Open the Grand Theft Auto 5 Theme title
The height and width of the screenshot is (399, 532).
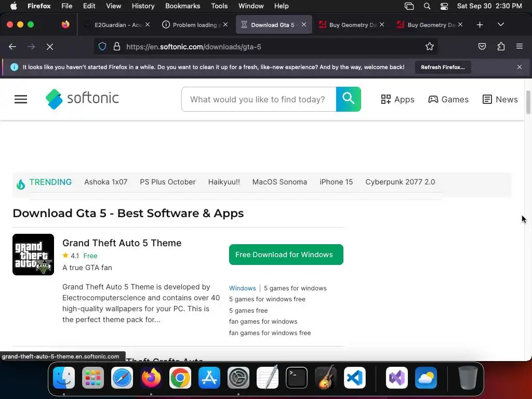[x=122, y=243]
